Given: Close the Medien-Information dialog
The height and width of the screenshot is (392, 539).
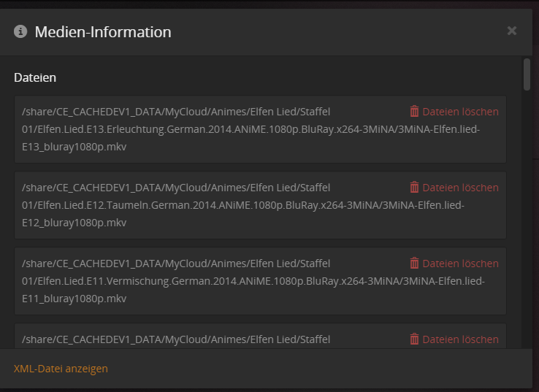Looking at the screenshot, I should (511, 31).
